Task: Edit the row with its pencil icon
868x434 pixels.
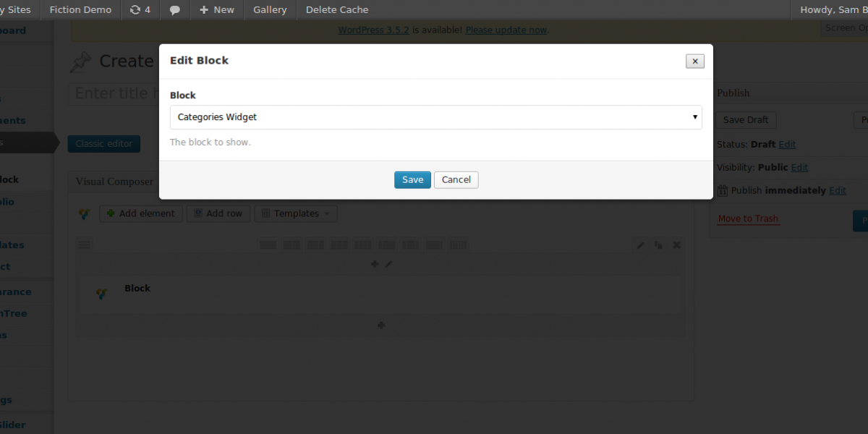Action: 640,245
